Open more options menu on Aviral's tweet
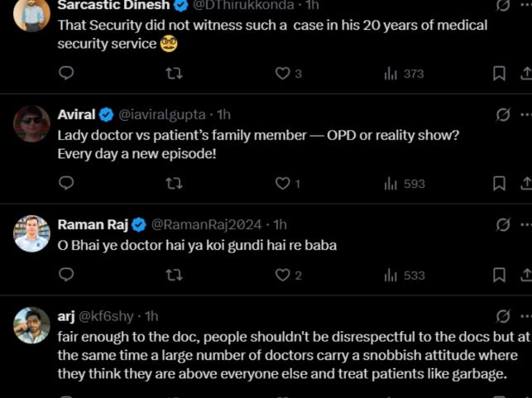This screenshot has height=398, width=532. [525, 115]
